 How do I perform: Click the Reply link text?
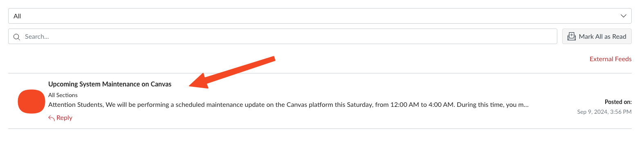[64, 118]
